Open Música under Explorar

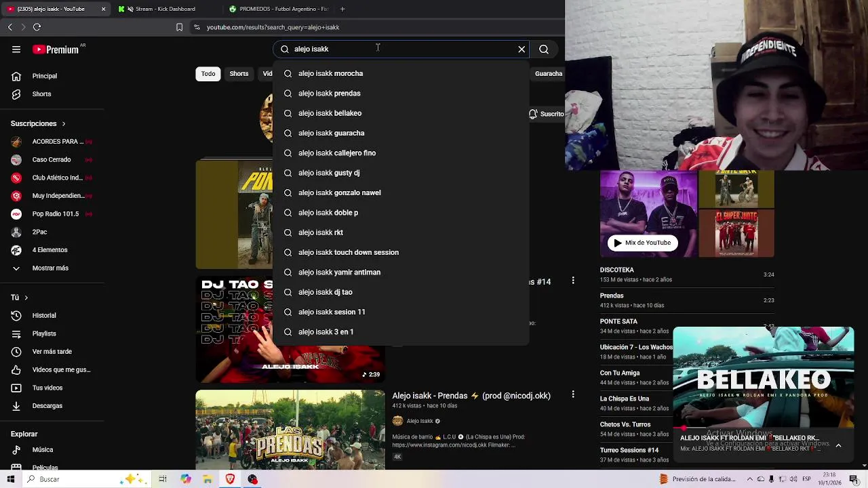pos(52,450)
